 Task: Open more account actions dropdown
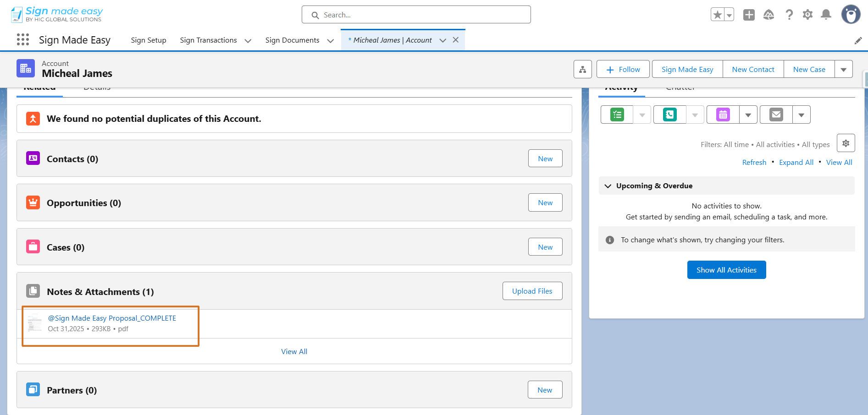[x=843, y=70]
